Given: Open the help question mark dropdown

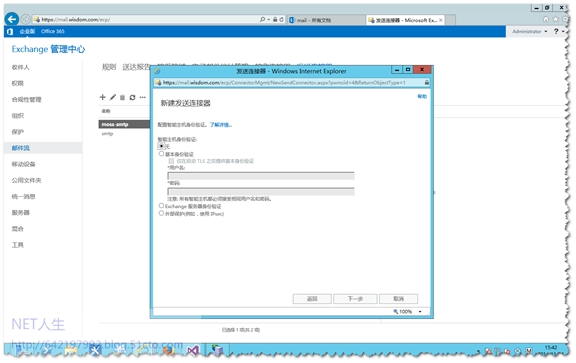Looking at the screenshot, I should [559, 32].
